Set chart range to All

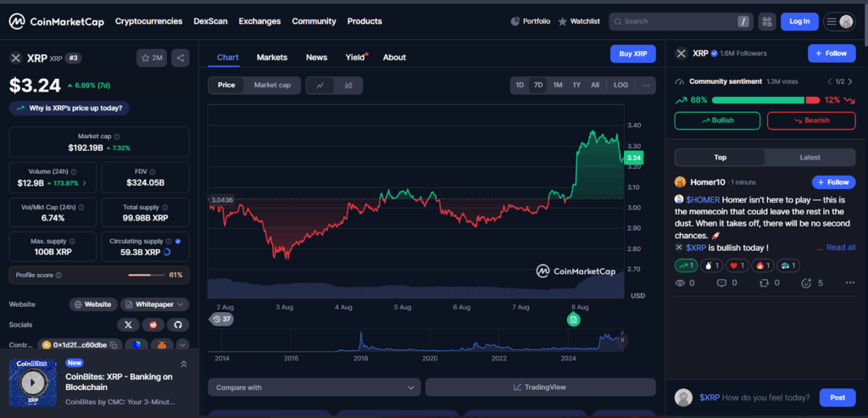[594, 86]
